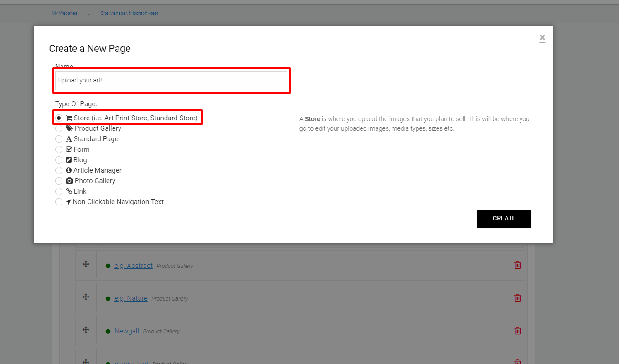Grab the move handle for e.g. Abstract

coord(86,264)
